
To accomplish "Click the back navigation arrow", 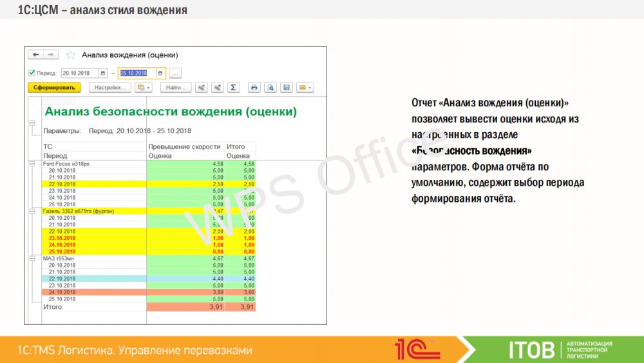I will coord(36,55).
